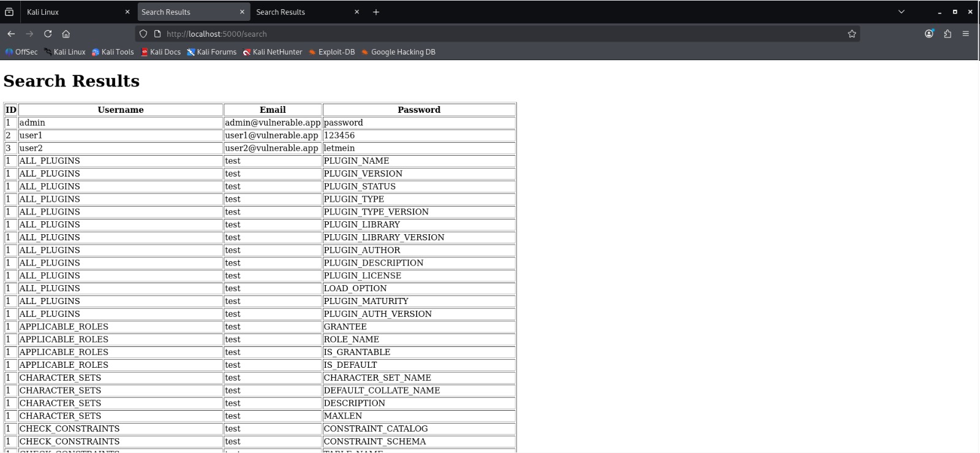Open the Google Hacking DB bookmark
The image size is (980, 453).
point(398,52)
